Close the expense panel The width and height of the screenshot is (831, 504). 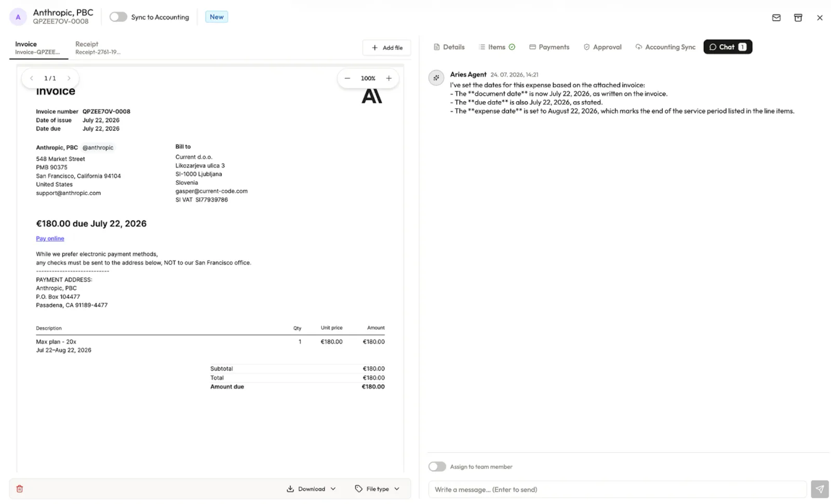(x=820, y=18)
